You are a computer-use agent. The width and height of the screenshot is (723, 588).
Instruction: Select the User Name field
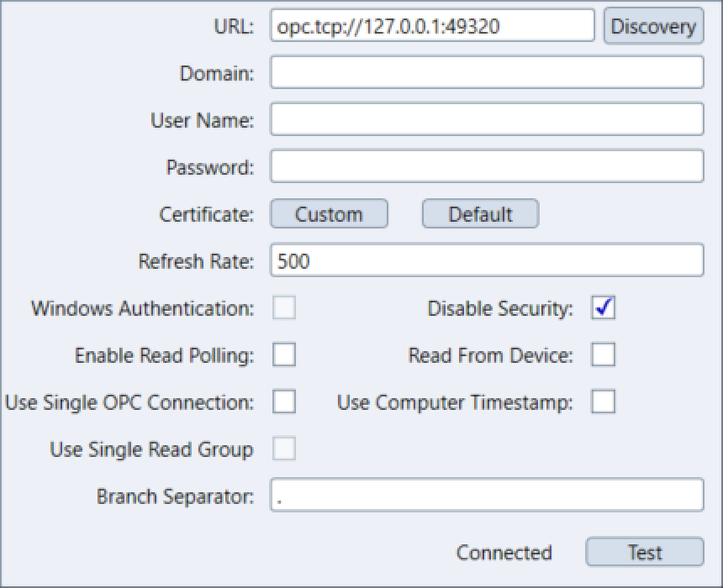point(486,120)
